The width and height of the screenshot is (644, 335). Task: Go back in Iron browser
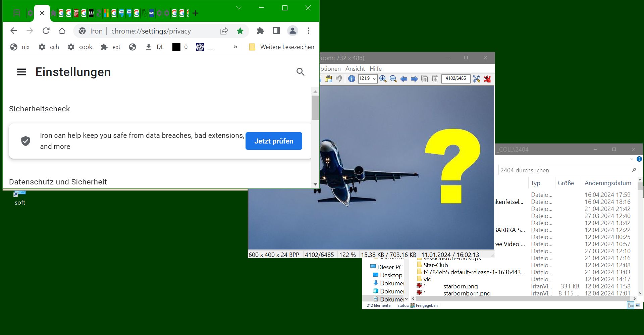[14, 31]
